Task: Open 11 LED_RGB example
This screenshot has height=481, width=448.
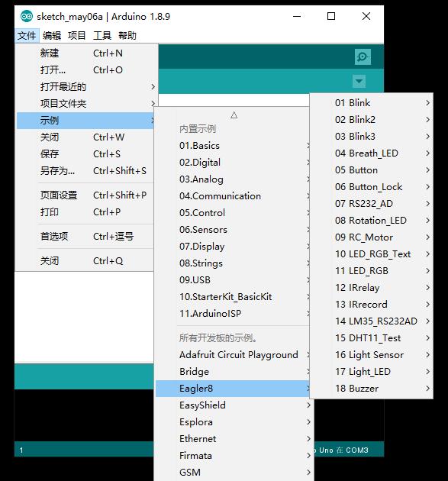Action: tap(372, 271)
